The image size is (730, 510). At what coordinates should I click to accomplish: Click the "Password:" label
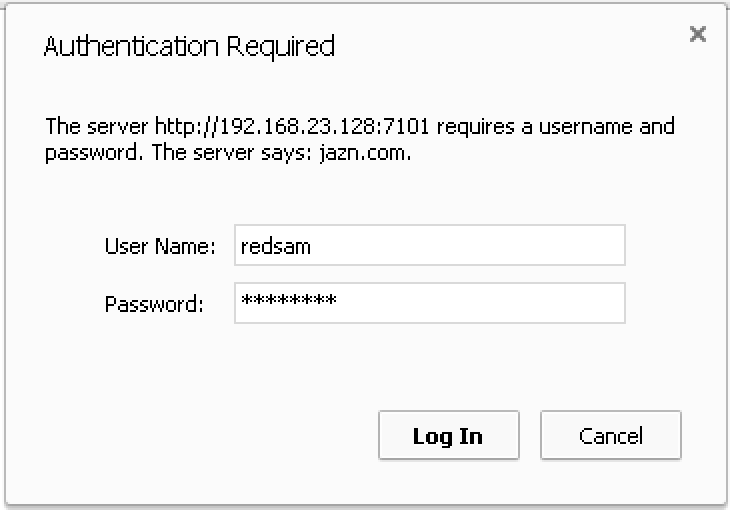tap(154, 304)
